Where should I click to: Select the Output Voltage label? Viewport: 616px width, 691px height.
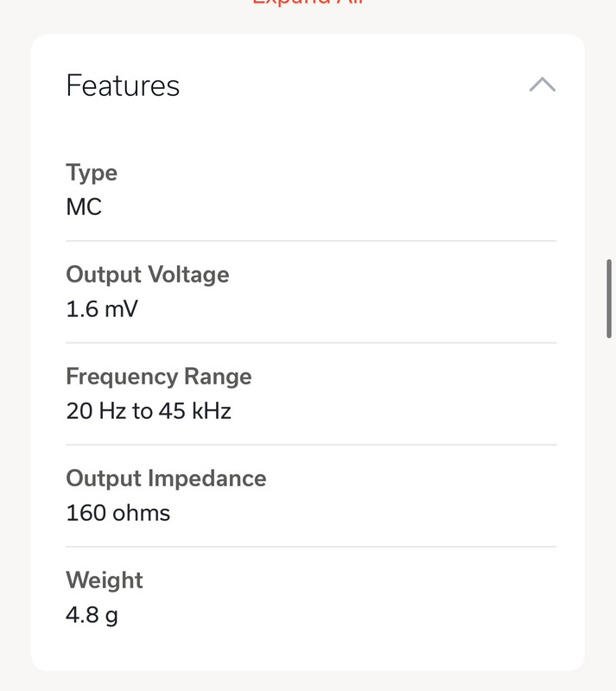click(x=148, y=275)
